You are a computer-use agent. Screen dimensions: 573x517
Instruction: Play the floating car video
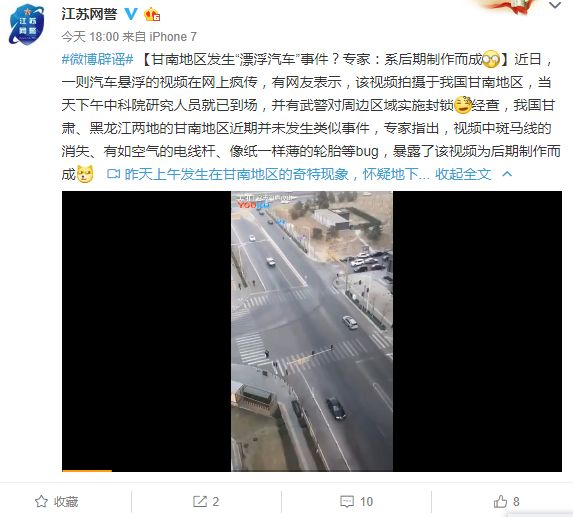[x=312, y=331]
